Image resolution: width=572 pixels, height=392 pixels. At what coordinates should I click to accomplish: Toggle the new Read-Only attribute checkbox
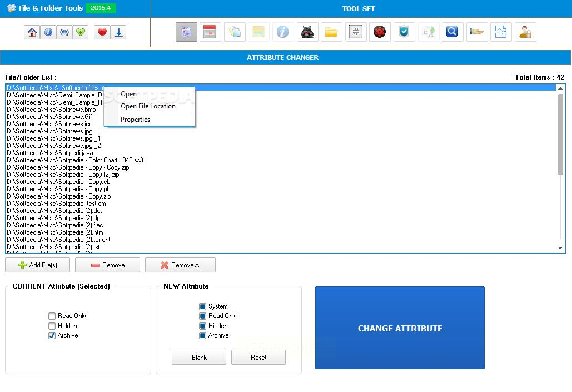point(202,316)
